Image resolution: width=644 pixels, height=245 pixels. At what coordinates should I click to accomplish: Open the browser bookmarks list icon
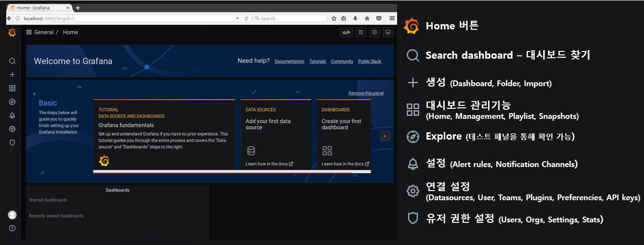[344, 18]
